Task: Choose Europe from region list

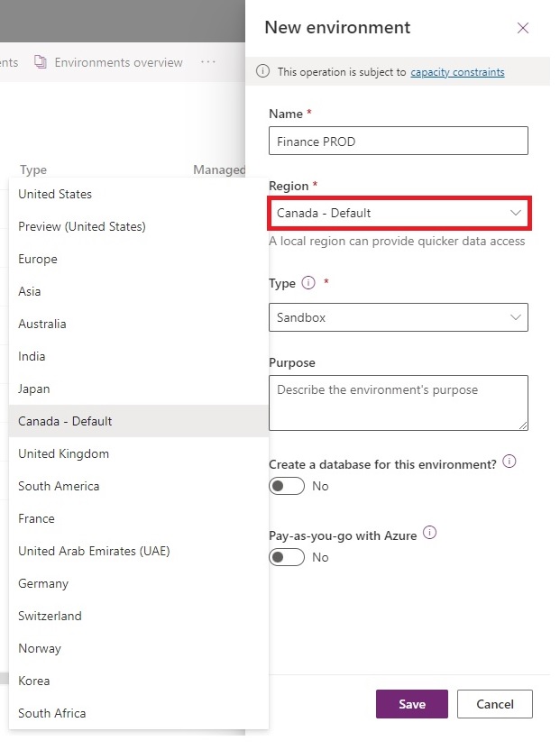Action: click(x=38, y=259)
